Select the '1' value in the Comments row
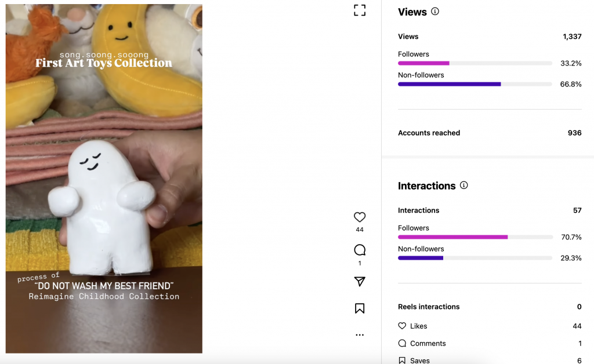 (580, 343)
